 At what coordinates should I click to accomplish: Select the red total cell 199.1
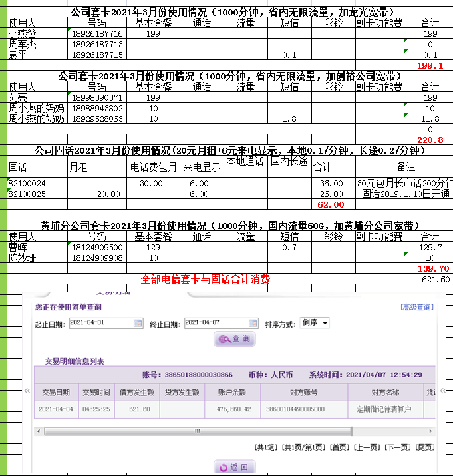[x=429, y=65]
